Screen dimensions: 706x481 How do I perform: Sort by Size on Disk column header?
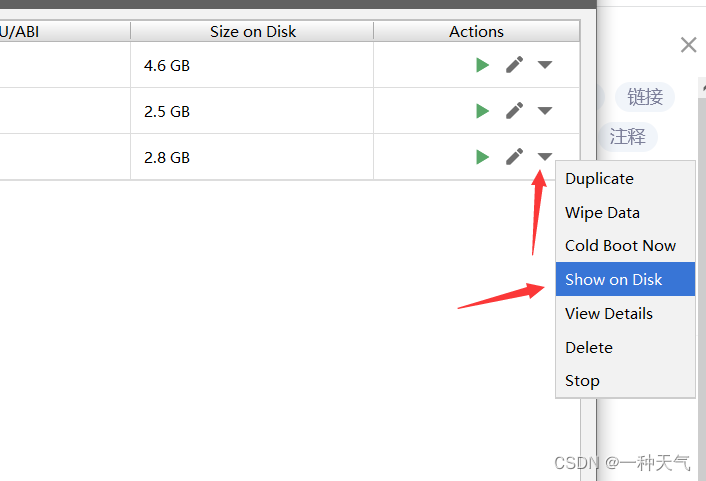pos(252,32)
